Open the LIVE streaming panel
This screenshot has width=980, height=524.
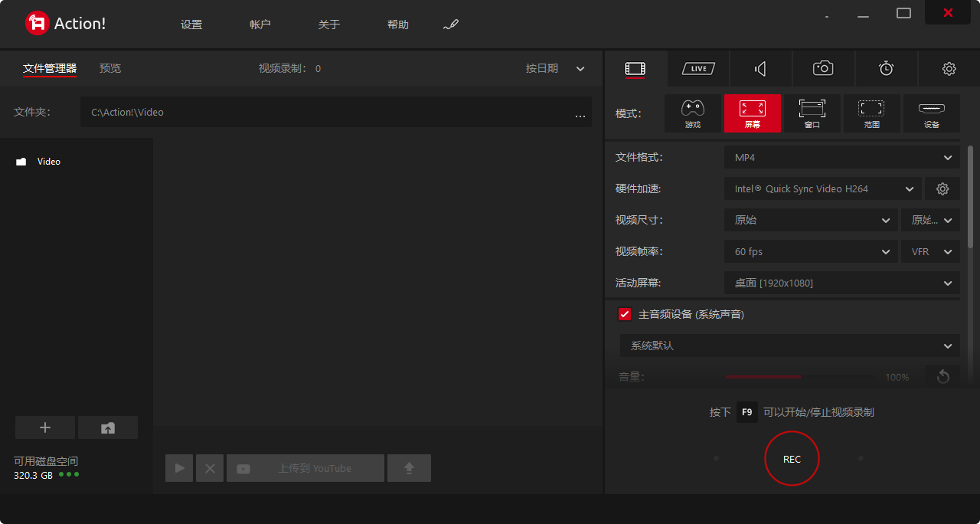point(697,68)
